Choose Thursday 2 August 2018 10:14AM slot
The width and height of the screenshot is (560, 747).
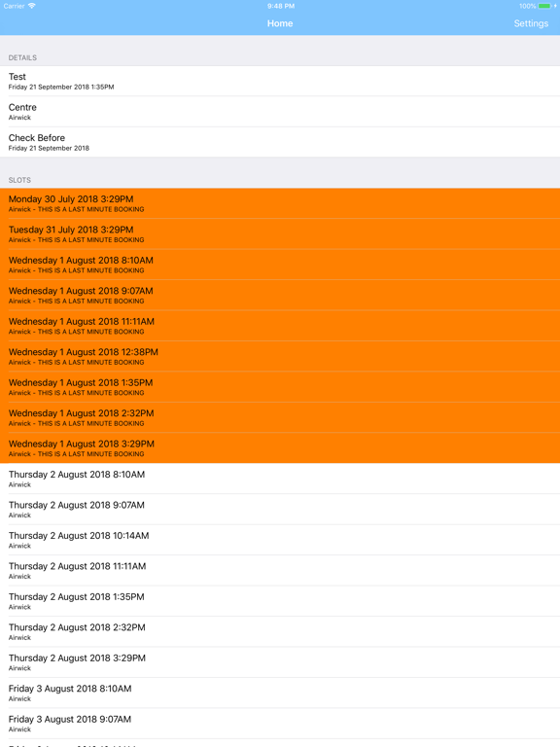(x=280, y=539)
